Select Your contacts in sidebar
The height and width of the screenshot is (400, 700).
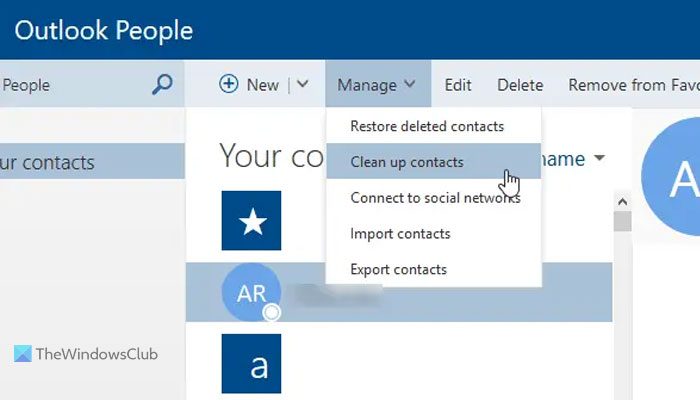92,162
